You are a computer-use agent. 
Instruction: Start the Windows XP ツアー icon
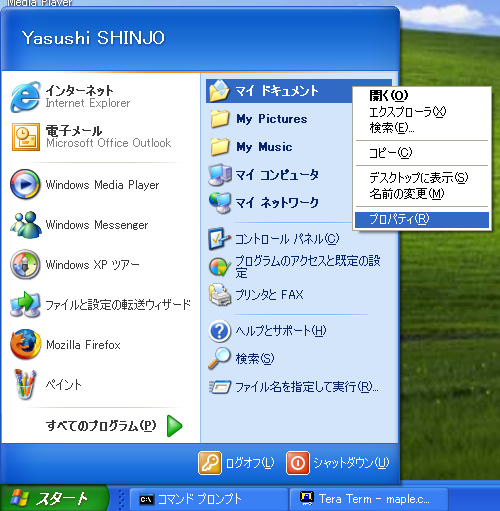click(x=25, y=264)
